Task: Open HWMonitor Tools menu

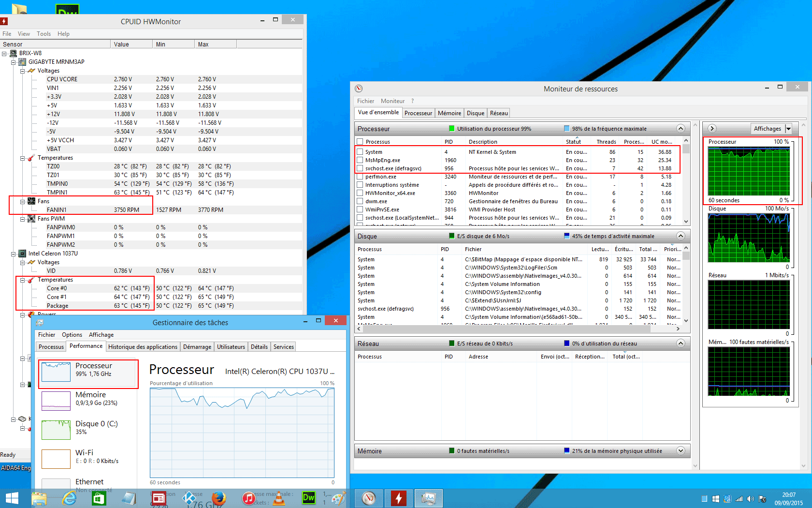Action: 43,34
